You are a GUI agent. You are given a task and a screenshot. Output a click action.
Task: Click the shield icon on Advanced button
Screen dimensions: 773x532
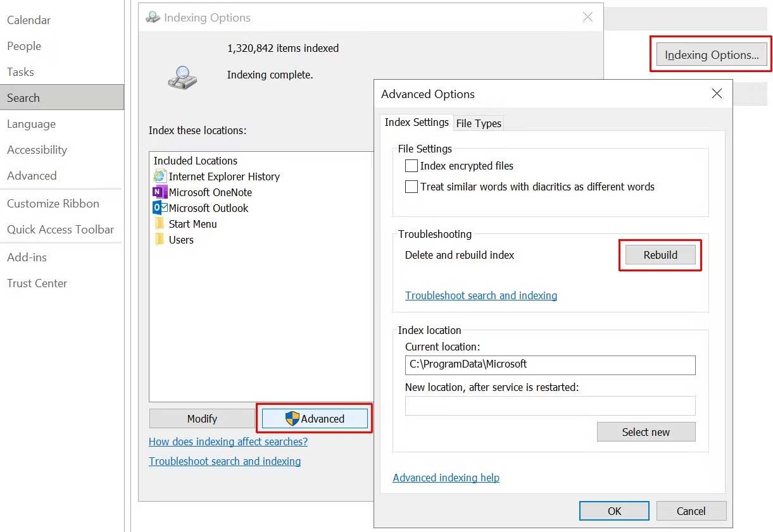[x=292, y=419]
